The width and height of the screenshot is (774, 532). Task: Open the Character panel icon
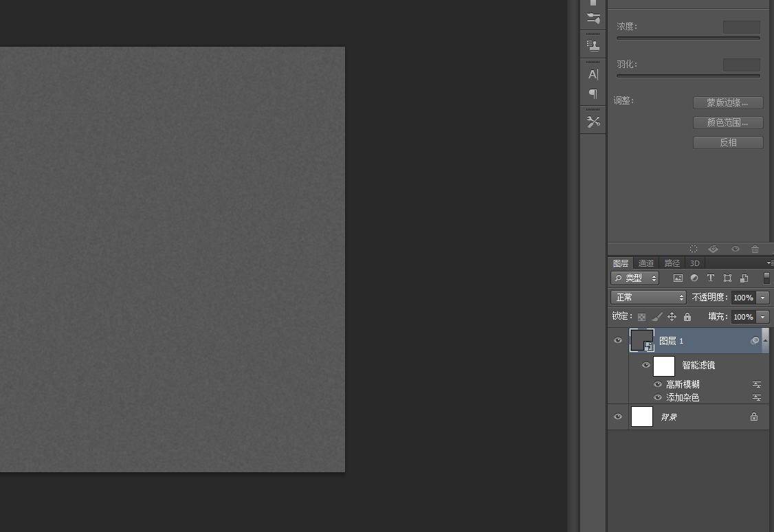pyautogui.click(x=593, y=74)
